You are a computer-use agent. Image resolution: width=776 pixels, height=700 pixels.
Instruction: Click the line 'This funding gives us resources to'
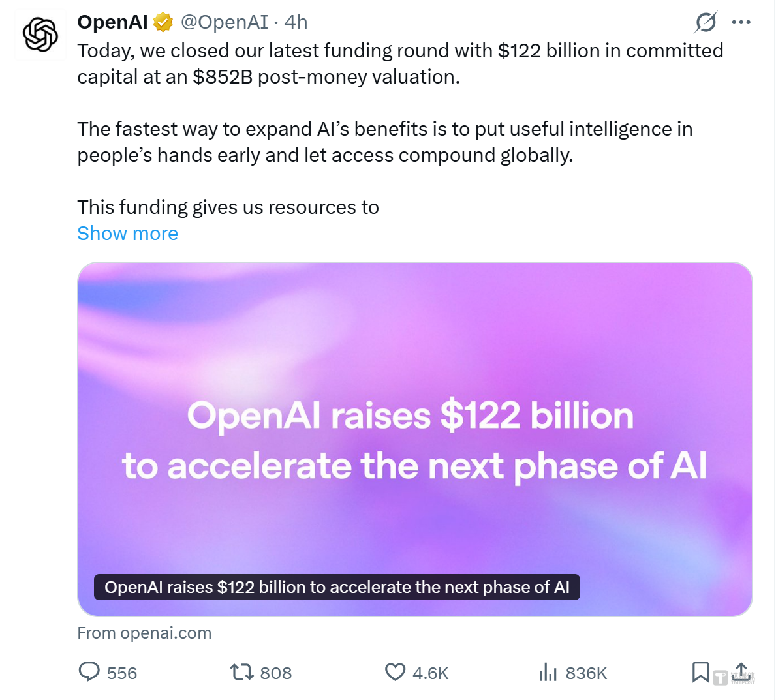pyautogui.click(x=228, y=207)
